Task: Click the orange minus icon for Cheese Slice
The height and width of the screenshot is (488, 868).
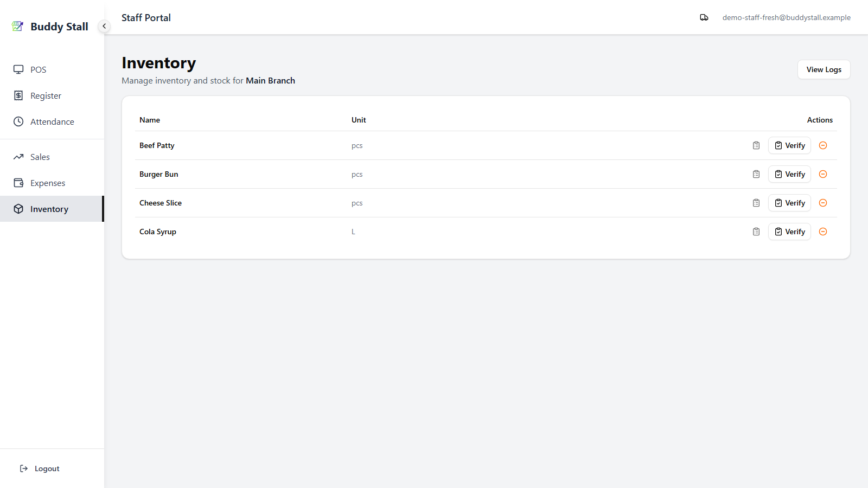Action: click(823, 203)
